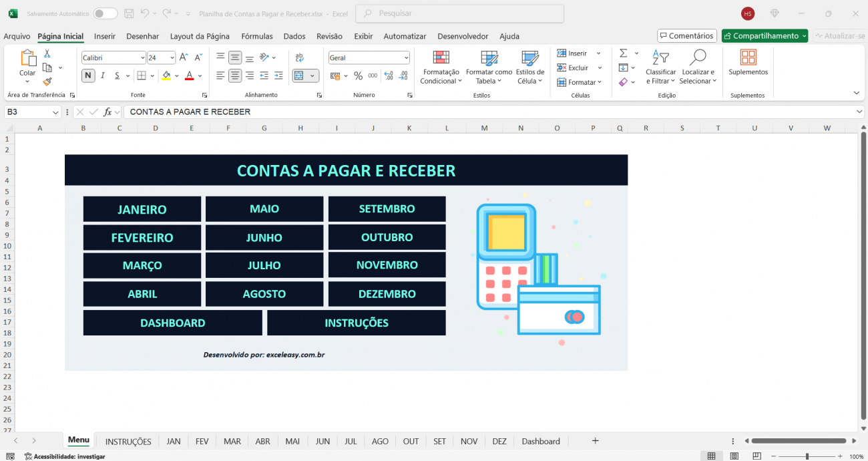
Task: Switch to the Dashboard sheet tab
Action: point(541,441)
